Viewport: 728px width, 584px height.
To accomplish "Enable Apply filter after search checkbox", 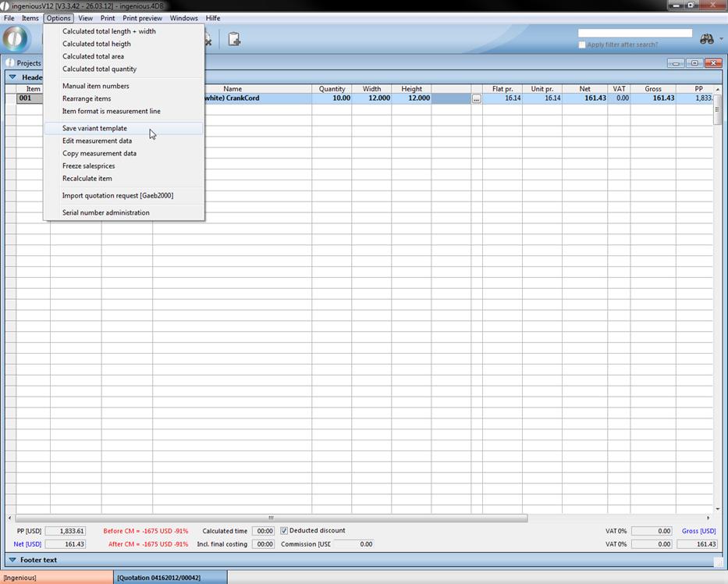I will (x=582, y=45).
